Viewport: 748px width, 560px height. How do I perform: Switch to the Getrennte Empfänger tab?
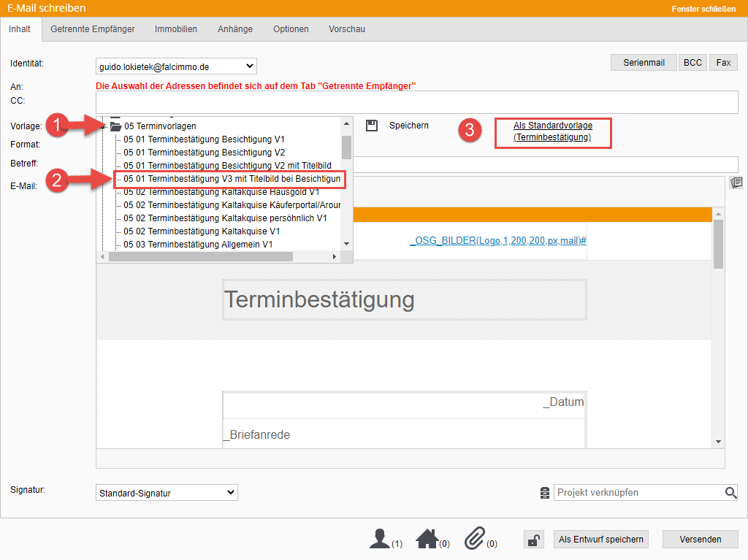tap(93, 29)
